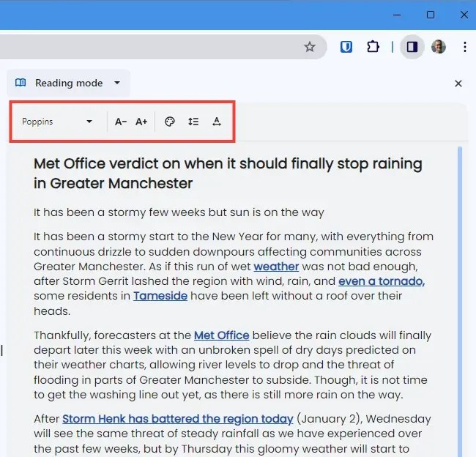Screen dimensions: 476x457
Task: Close the Chrome window
Action: pyautogui.click(x=464, y=15)
